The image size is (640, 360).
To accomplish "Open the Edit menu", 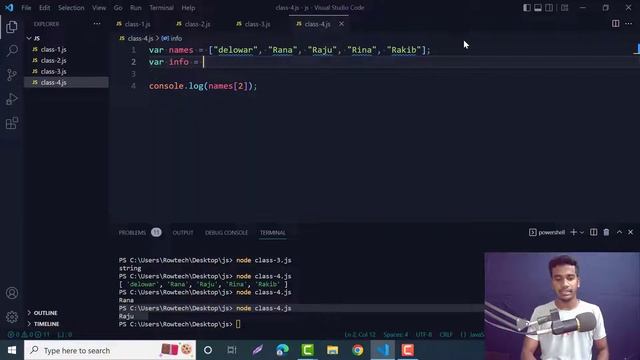I will point(44,8).
